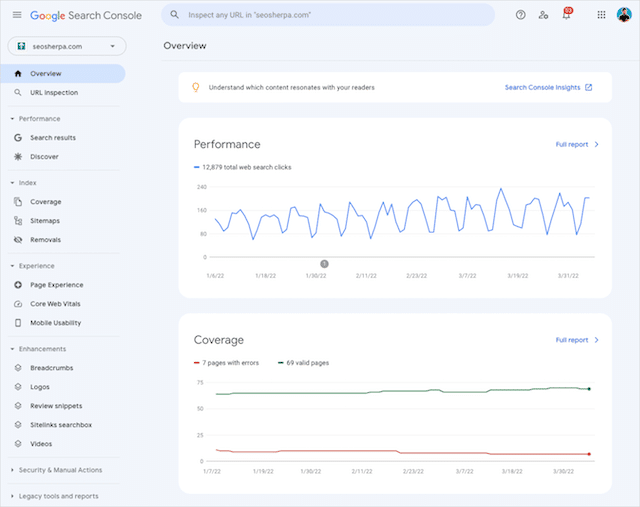Click the Overview home icon
This screenshot has width=640, height=507.
coord(18,73)
